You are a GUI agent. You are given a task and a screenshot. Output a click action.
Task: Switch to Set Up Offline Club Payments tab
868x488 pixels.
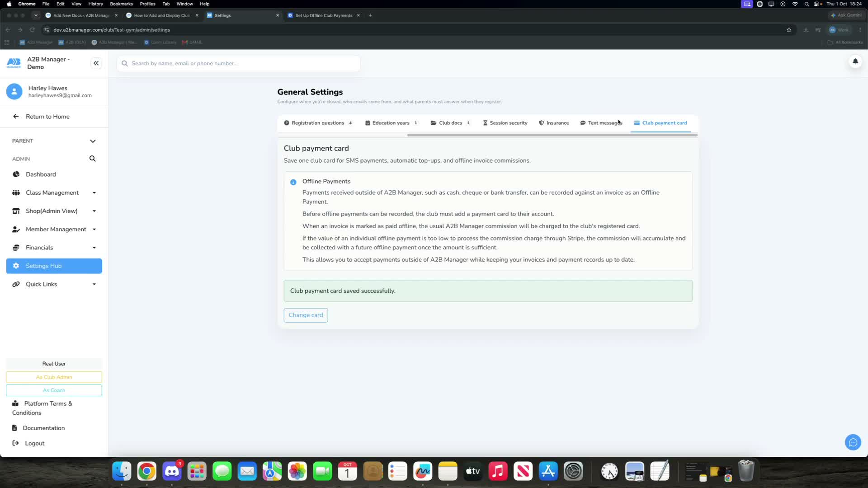click(x=324, y=15)
